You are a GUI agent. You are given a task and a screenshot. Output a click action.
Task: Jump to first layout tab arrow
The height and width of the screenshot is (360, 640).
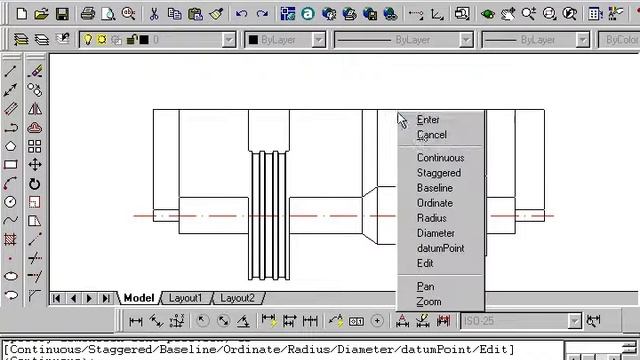[x=57, y=298]
